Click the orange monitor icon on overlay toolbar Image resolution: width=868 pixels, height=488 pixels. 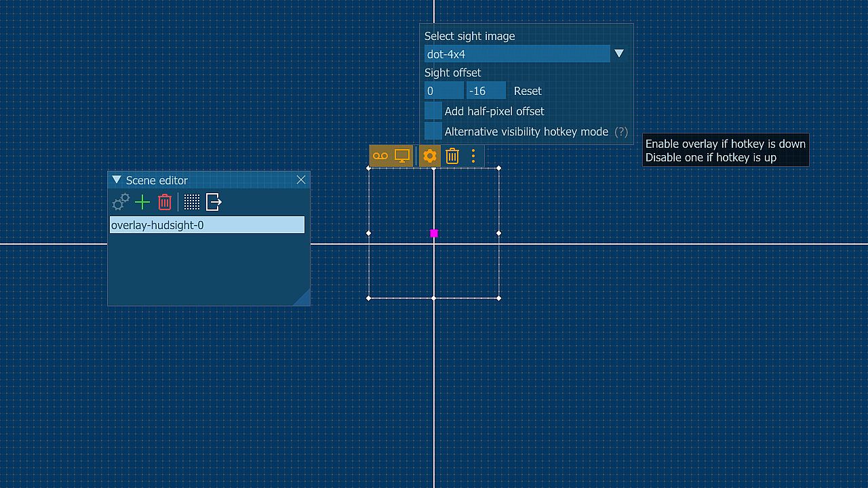402,156
